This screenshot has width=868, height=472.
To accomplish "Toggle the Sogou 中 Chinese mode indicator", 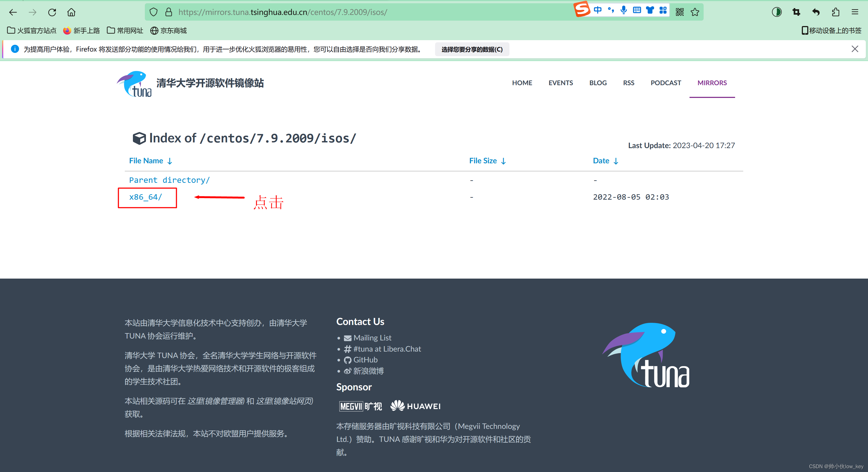I will point(597,10).
